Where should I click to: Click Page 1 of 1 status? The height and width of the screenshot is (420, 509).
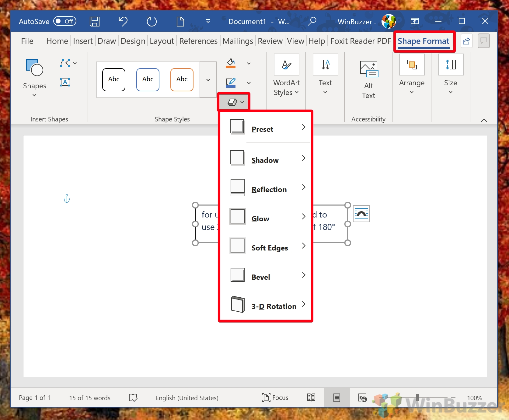tap(34, 398)
